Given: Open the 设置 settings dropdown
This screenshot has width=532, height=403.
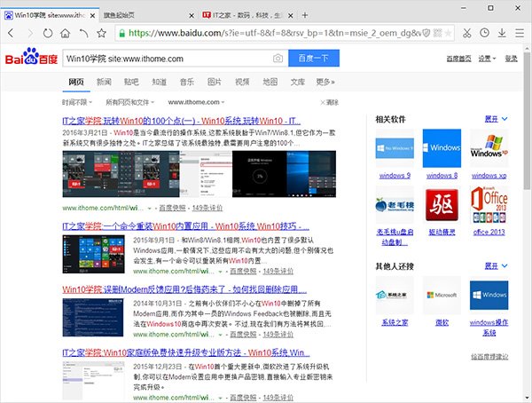Looking at the screenshot, I should click(x=487, y=59).
